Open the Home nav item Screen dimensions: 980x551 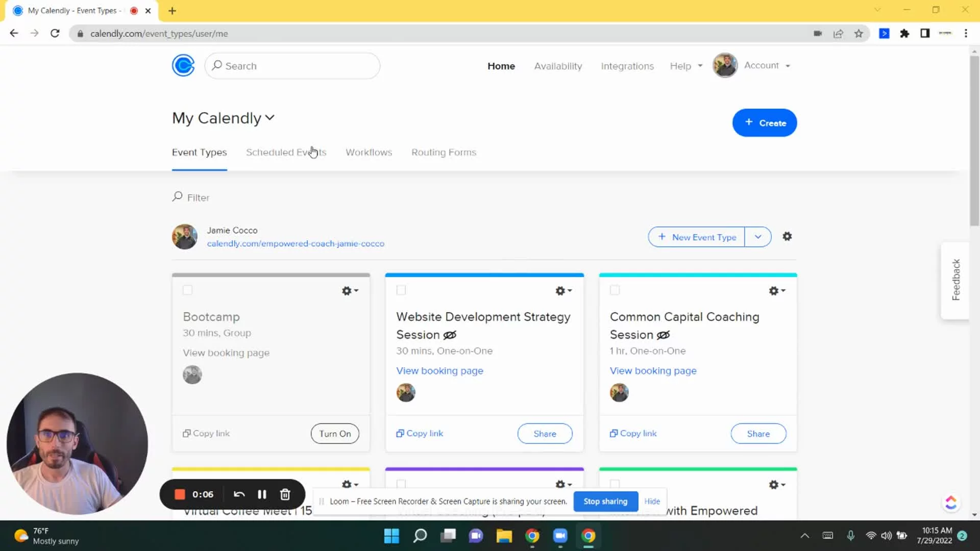[501, 66]
